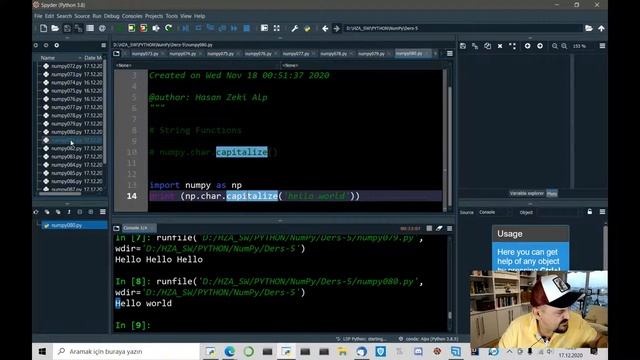The image size is (640, 360).
Task: Run the file with the green play button
Action: [x=120, y=28]
